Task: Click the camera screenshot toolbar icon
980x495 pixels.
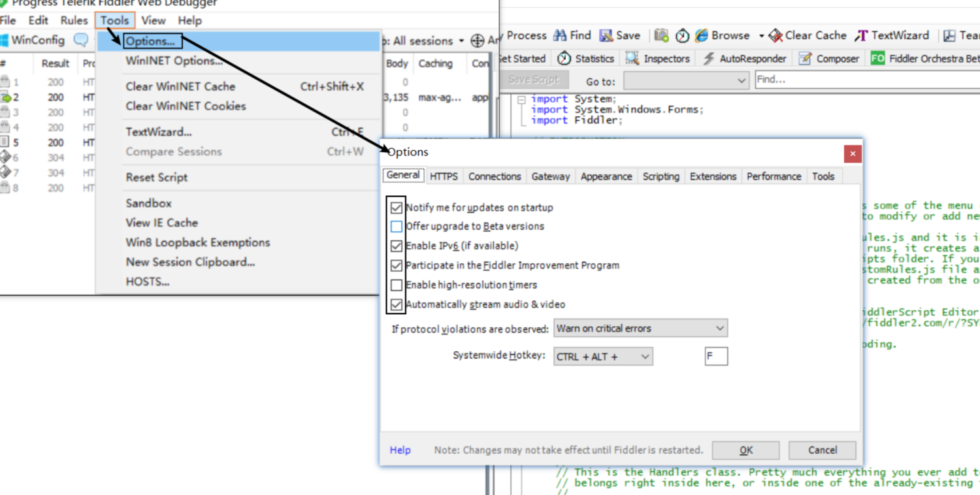Action: [662, 35]
